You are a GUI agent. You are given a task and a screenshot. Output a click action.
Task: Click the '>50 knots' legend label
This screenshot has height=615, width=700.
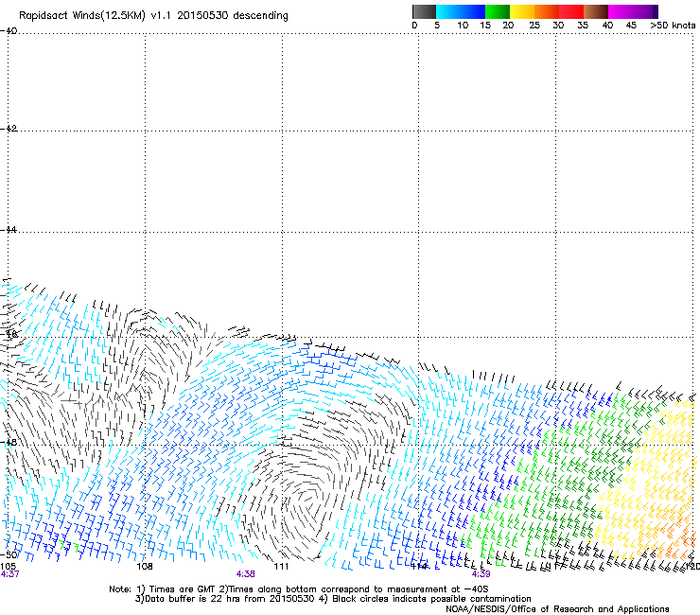pos(673,25)
